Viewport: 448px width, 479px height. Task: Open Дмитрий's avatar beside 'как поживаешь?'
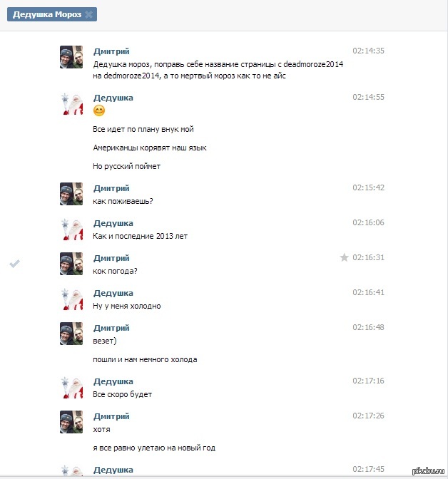pos(71,195)
